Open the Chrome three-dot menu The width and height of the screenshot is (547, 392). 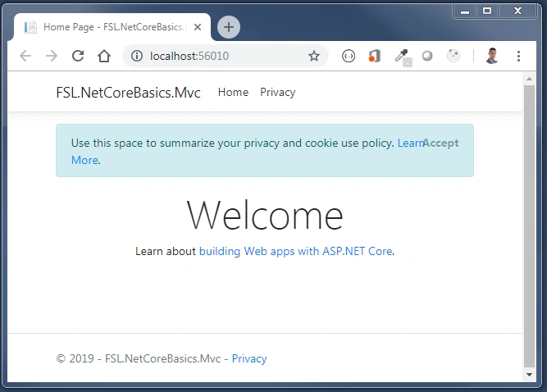[x=519, y=56]
